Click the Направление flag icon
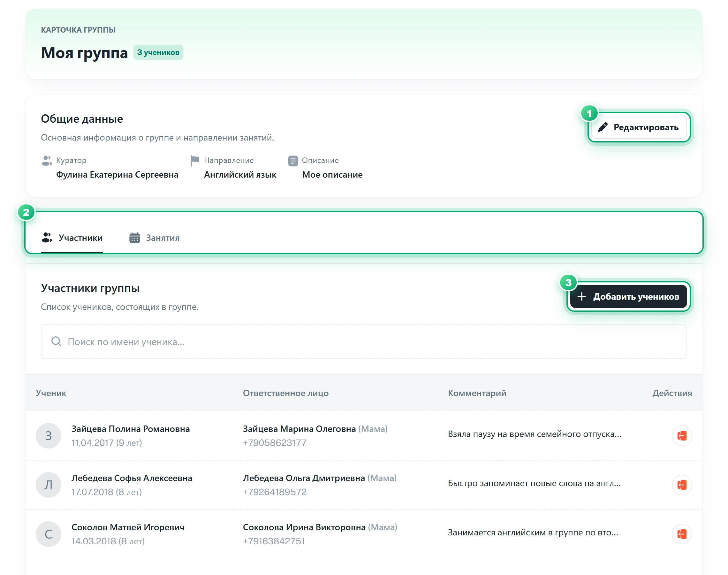728x575 pixels. pos(194,161)
